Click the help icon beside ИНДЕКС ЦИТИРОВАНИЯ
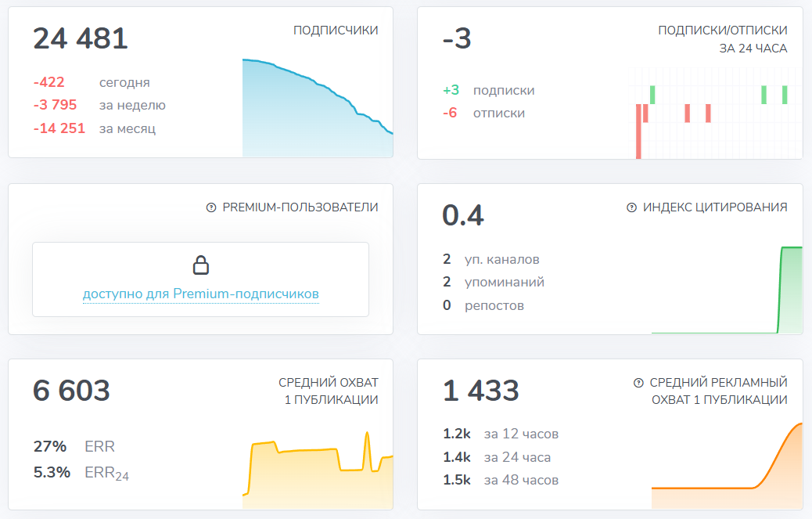 click(x=629, y=207)
